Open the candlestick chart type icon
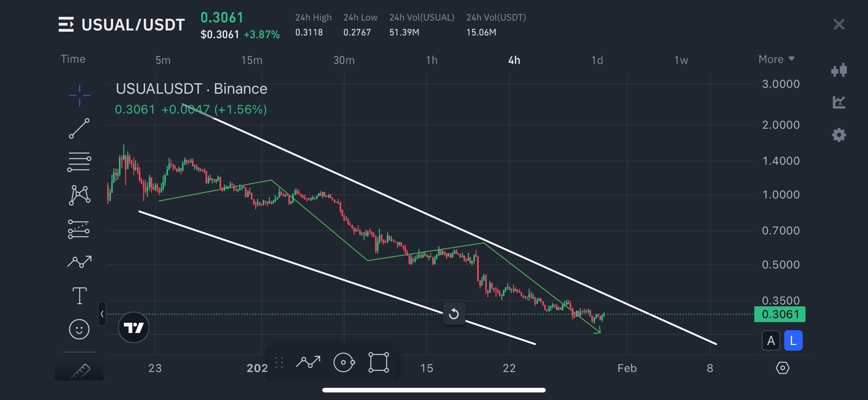The width and height of the screenshot is (868, 400). tap(839, 70)
